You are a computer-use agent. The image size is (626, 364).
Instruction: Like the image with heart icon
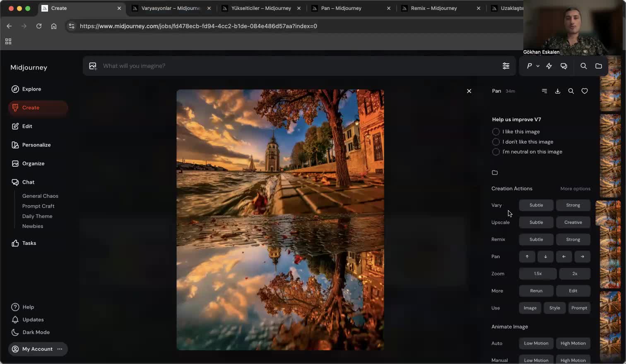pos(585,91)
